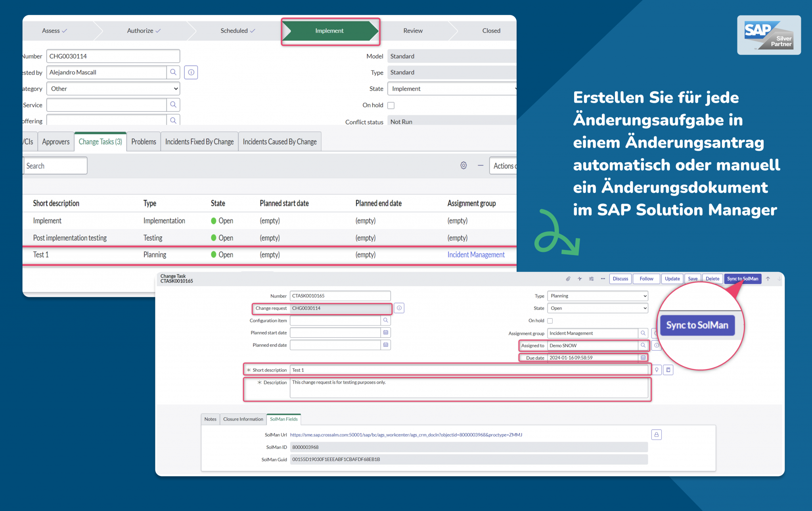Click the 'Implementation' type cell
This screenshot has height=511, width=812.
pyautogui.click(x=164, y=221)
